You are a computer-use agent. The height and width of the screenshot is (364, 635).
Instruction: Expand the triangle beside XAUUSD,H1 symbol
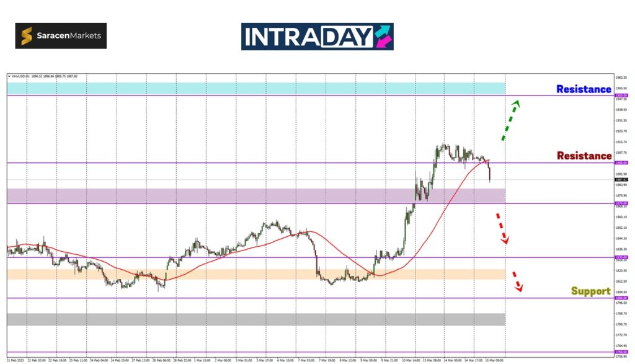[x=9, y=76]
